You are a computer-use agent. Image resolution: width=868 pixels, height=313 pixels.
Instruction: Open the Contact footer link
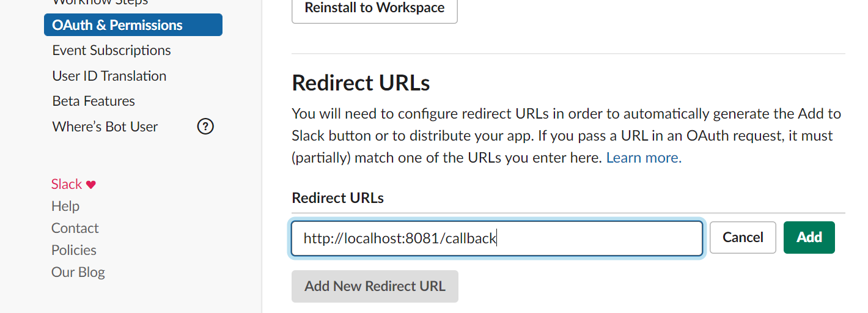point(75,228)
